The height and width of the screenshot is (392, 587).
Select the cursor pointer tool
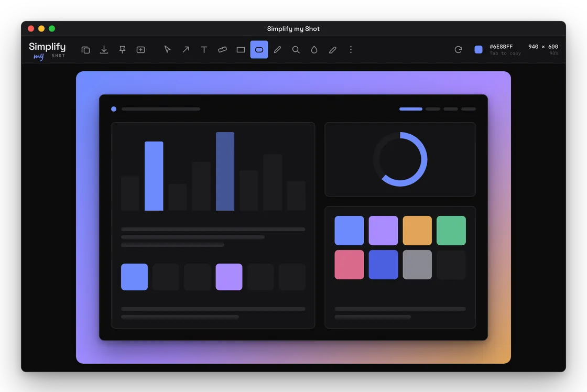(x=167, y=49)
